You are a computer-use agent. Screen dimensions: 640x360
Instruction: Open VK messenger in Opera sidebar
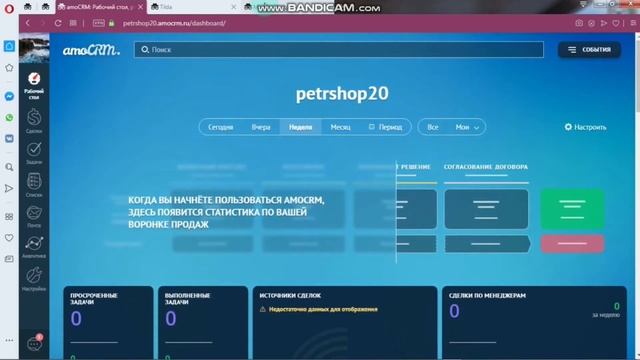tap(9, 138)
